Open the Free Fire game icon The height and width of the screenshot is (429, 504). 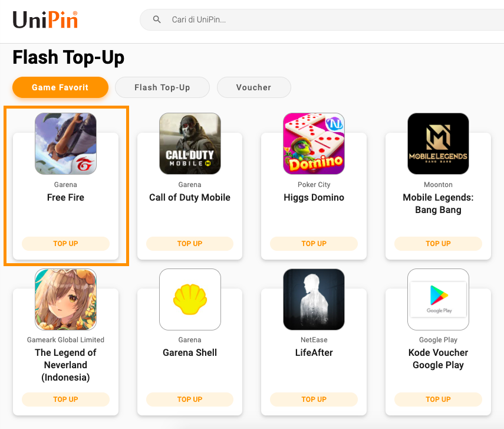click(x=65, y=143)
